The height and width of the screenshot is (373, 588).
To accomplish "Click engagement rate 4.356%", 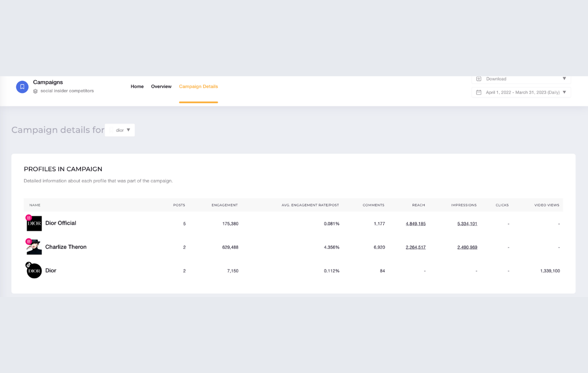I will (332, 247).
